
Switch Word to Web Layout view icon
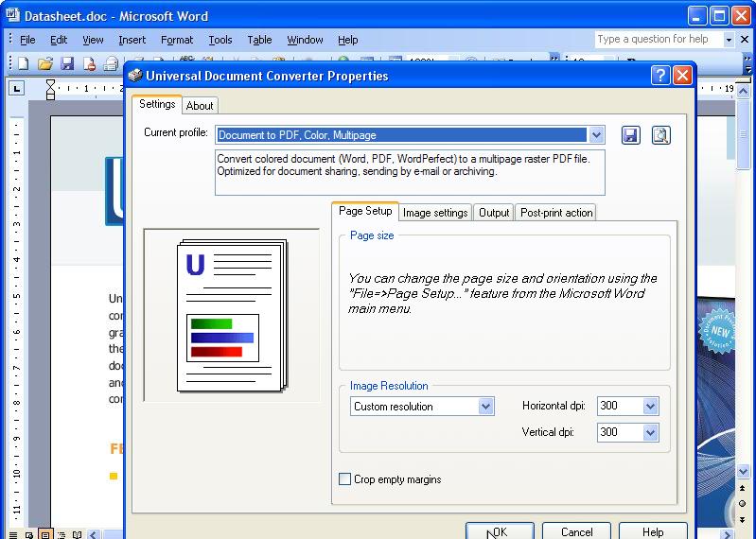click(x=29, y=534)
